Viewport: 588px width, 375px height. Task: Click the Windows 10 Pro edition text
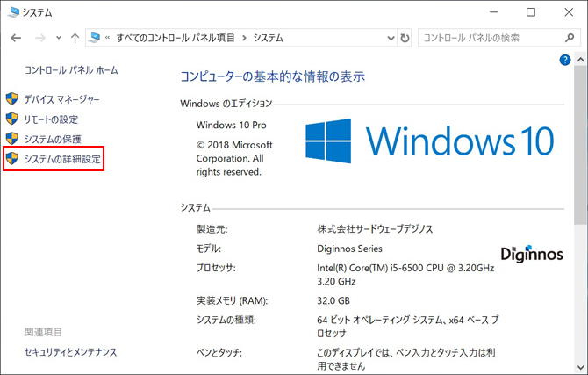point(232,125)
